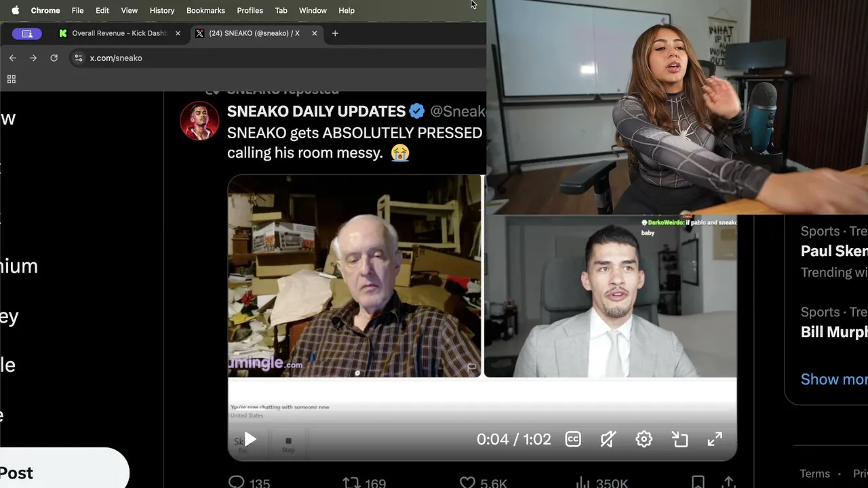The width and height of the screenshot is (868, 488).
Task: Open video in picture-in-picture mode
Action: click(679, 439)
